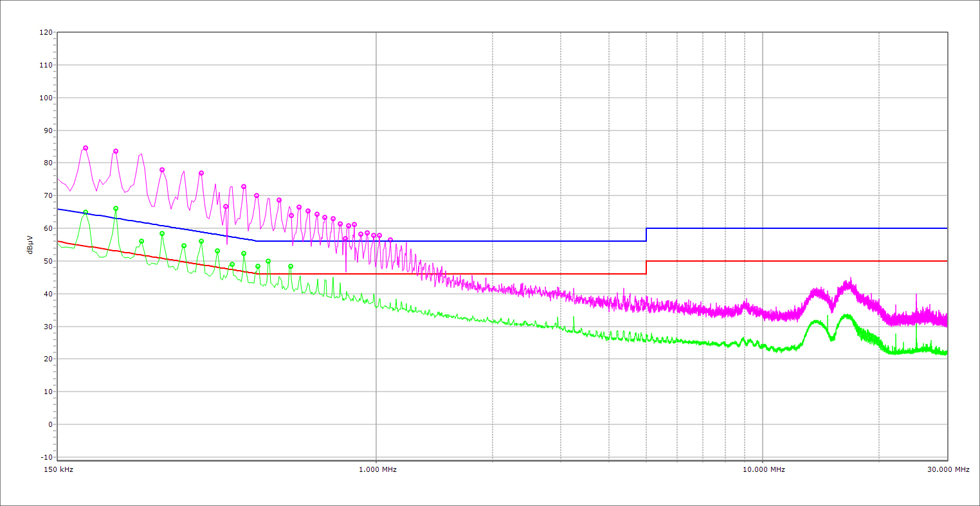Click the highest magenta peak marker

86,148
